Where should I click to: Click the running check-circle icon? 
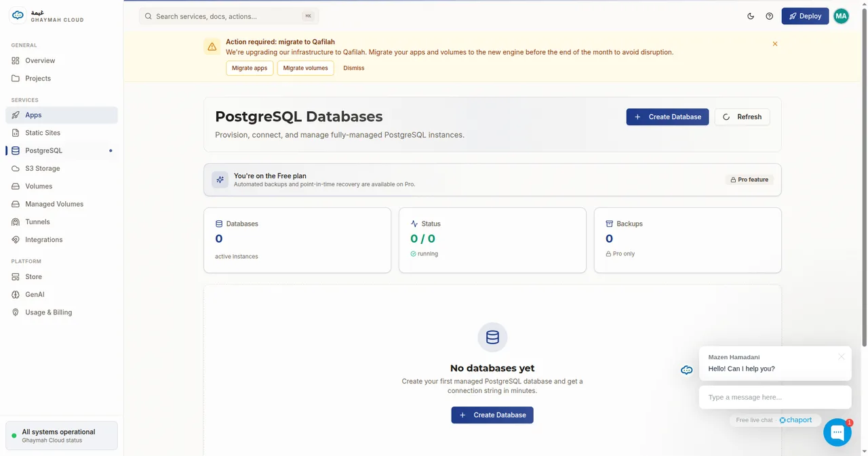click(x=413, y=254)
